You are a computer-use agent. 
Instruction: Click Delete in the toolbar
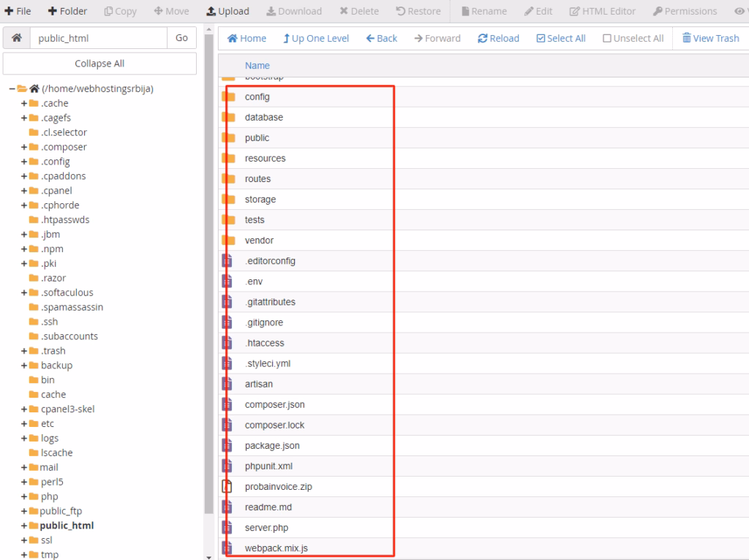pyautogui.click(x=359, y=11)
